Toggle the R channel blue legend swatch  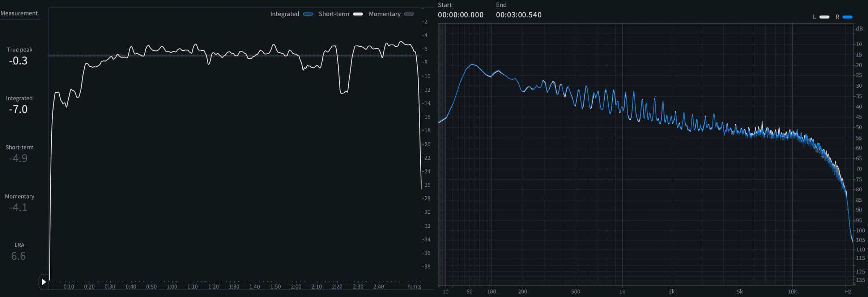click(x=847, y=17)
